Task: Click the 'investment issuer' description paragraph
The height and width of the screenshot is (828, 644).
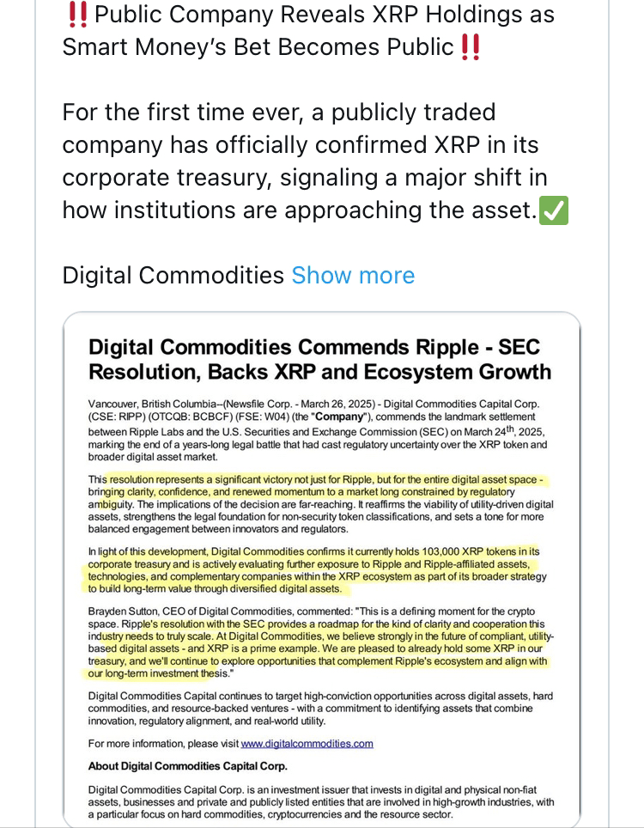Action: click(321, 802)
